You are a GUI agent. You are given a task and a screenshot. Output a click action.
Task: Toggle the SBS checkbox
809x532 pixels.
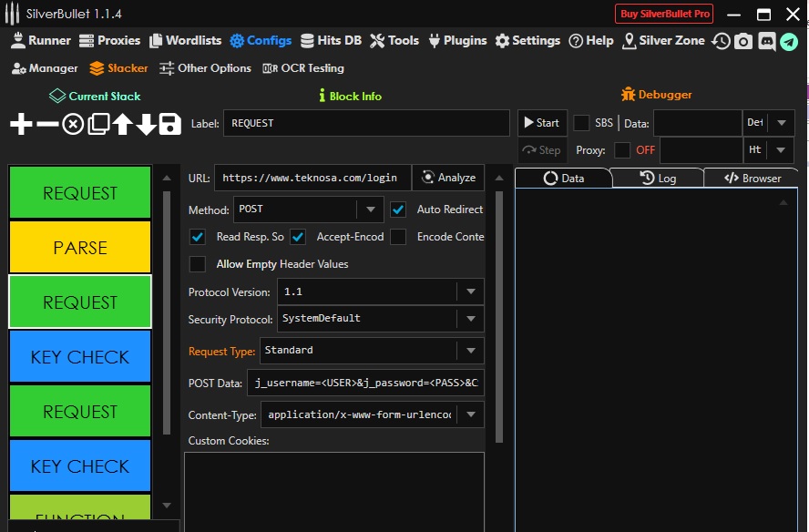pyautogui.click(x=581, y=123)
